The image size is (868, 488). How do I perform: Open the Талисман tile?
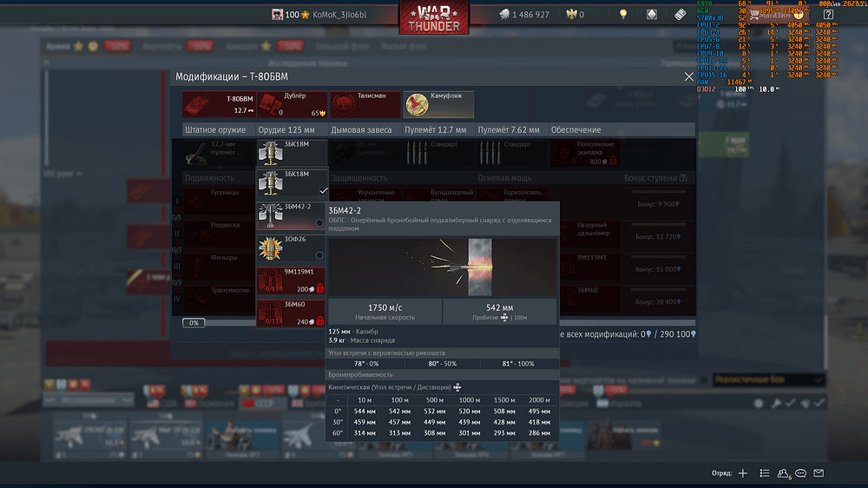(x=365, y=104)
